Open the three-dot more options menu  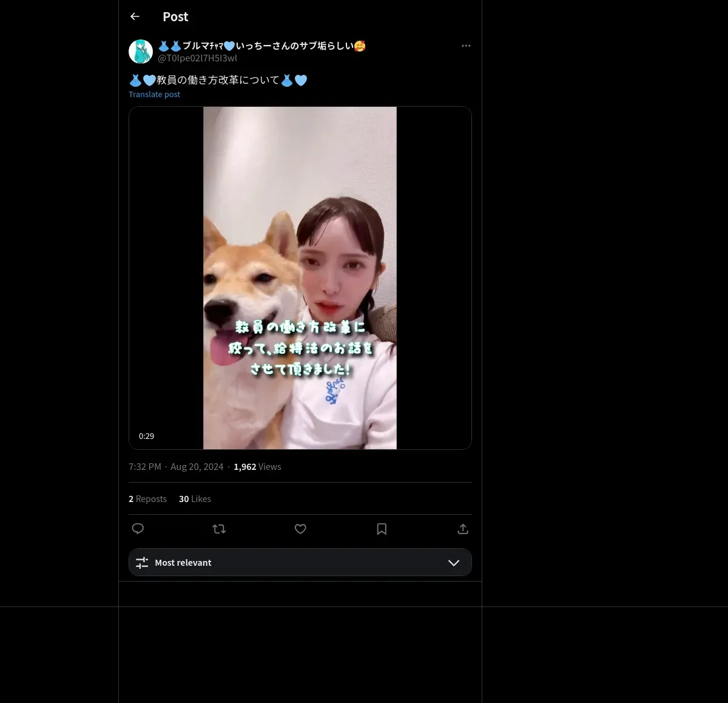click(x=466, y=46)
